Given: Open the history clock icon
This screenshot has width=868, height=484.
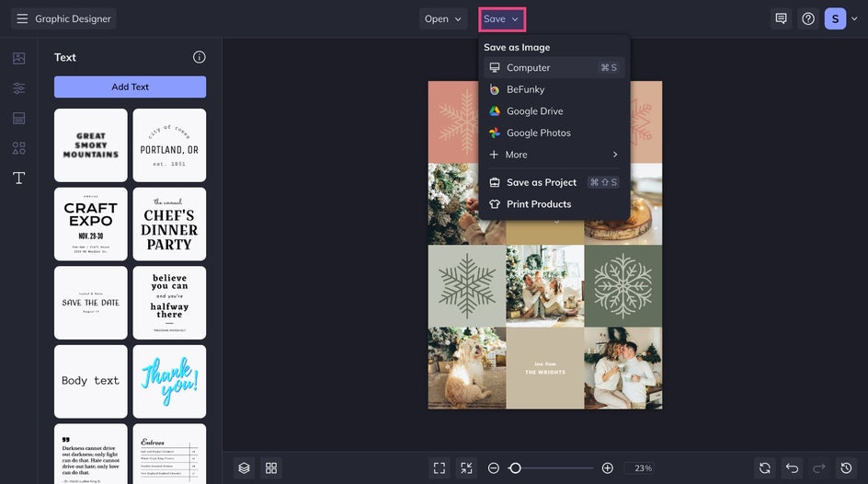Looking at the screenshot, I should coord(847,468).
